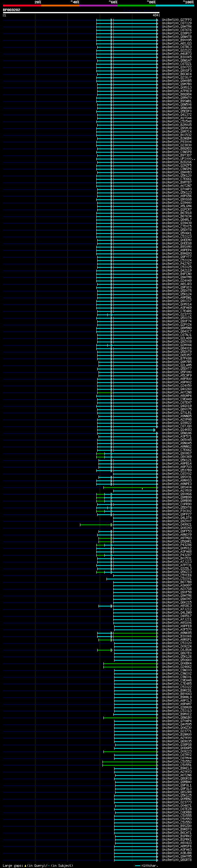The image size is (197, 868).
Task: Select hit label UniRef100_O80369
Action: pos(177,457)
